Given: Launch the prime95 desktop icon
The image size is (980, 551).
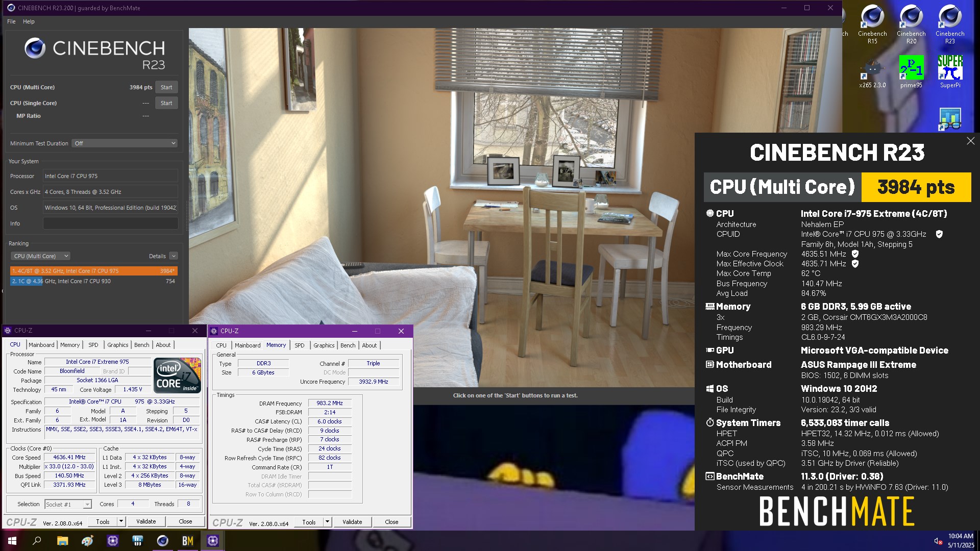Looking at the screenshot, I should 911,72.
